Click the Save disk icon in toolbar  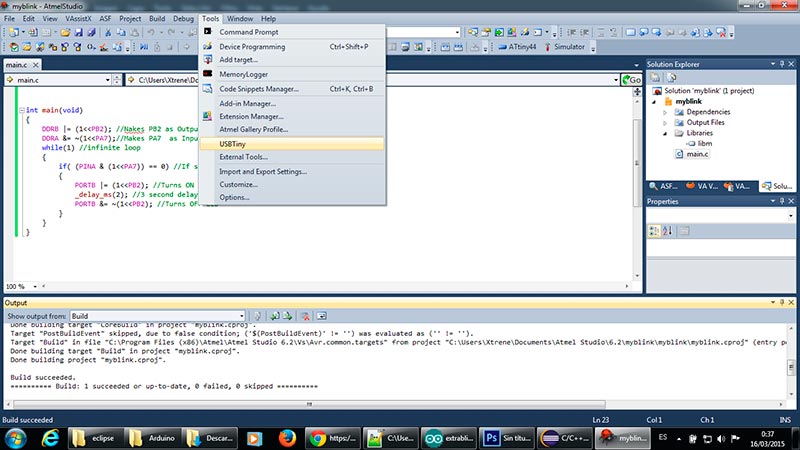78,32
